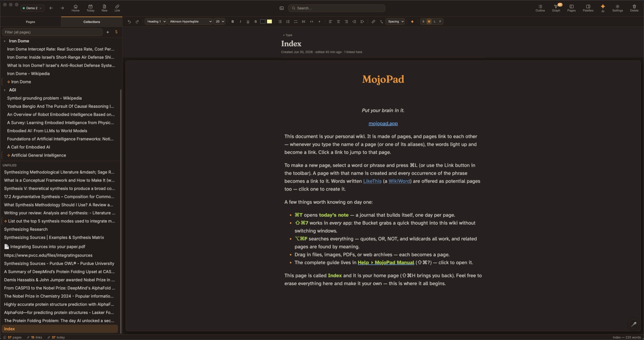Viewport: 644px width, 340px height.
Task: Click the today's note link
Action: pyautogui.click(x=334, y=215)
